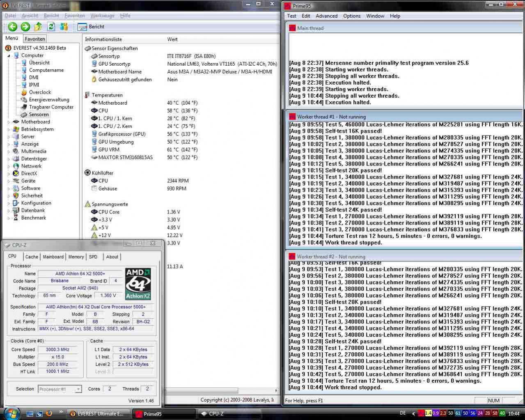Open the Test menu in Prime95

click(292, 16)
